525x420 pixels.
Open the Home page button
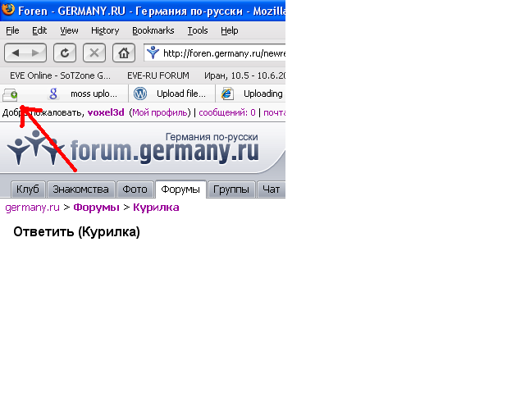pos(124,53)
